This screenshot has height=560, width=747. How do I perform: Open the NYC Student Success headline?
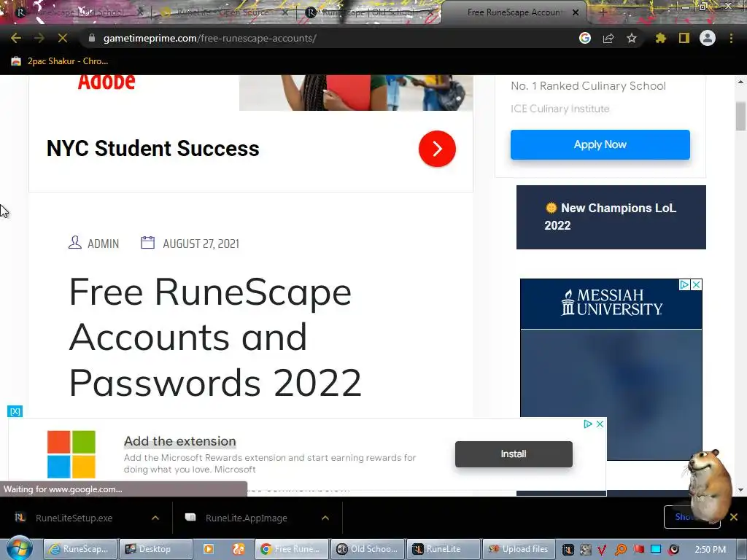coord(153,149)
